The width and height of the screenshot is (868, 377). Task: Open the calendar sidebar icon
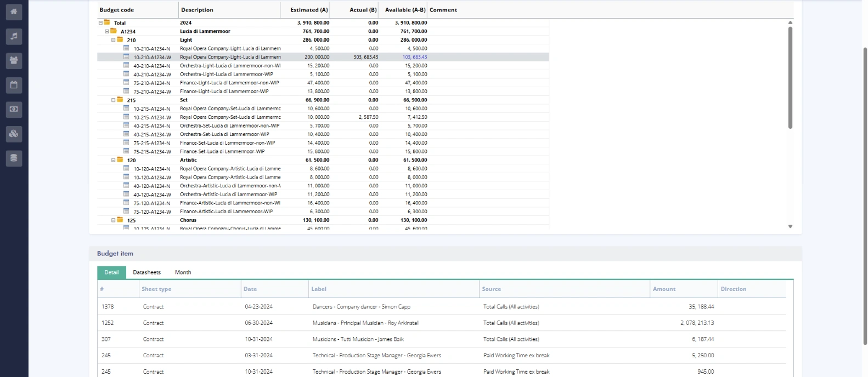click(14, 85)
